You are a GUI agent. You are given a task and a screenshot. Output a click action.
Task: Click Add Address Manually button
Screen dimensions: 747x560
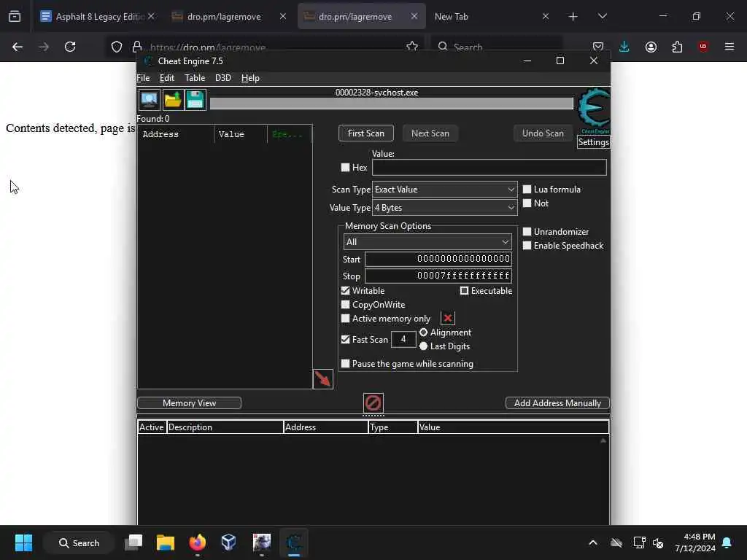tap(557, 402)
